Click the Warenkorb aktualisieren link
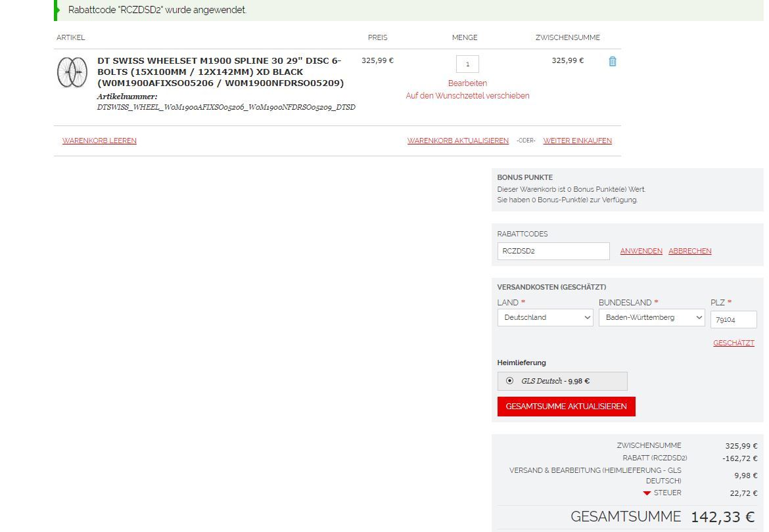The width and height of the screenshot is (769, 532). coord(457,141)
